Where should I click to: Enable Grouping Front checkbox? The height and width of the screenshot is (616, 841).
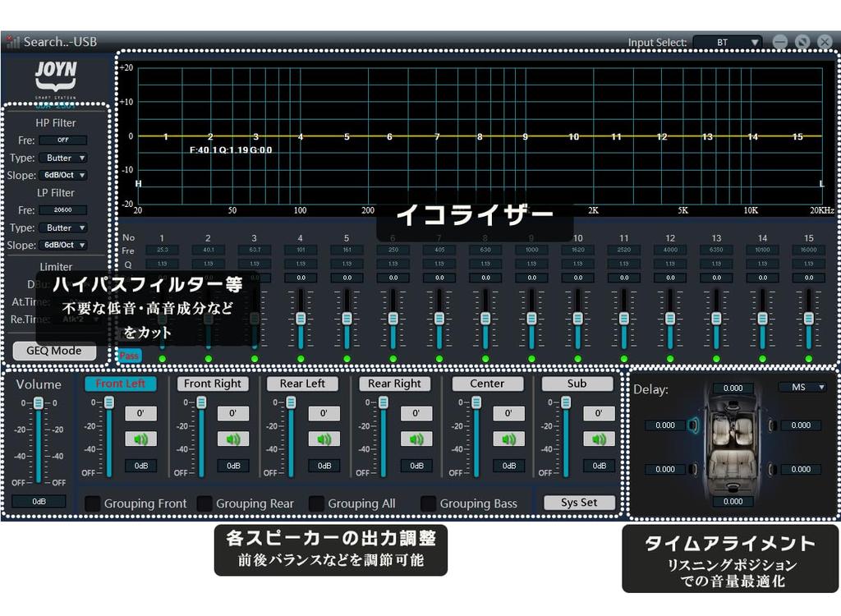[93, 503]
